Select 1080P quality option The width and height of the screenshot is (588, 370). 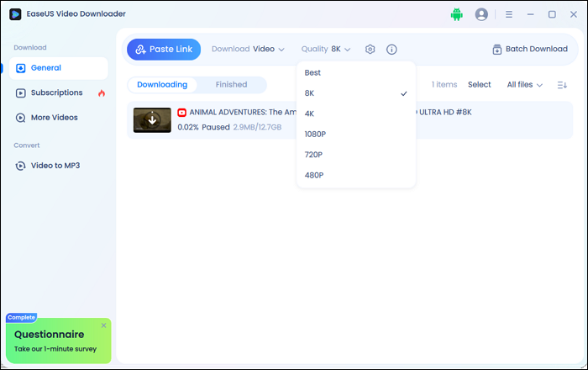[x=356, y=135]
